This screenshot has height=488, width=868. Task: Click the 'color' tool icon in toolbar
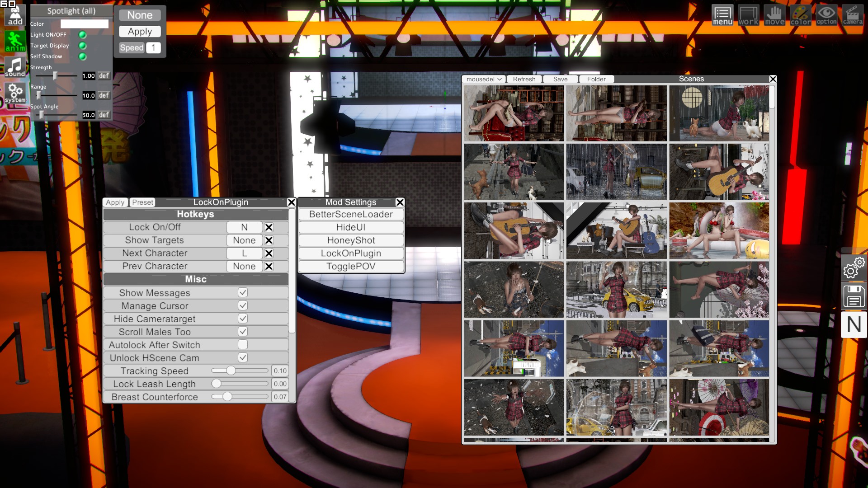(x=801, y=17)
